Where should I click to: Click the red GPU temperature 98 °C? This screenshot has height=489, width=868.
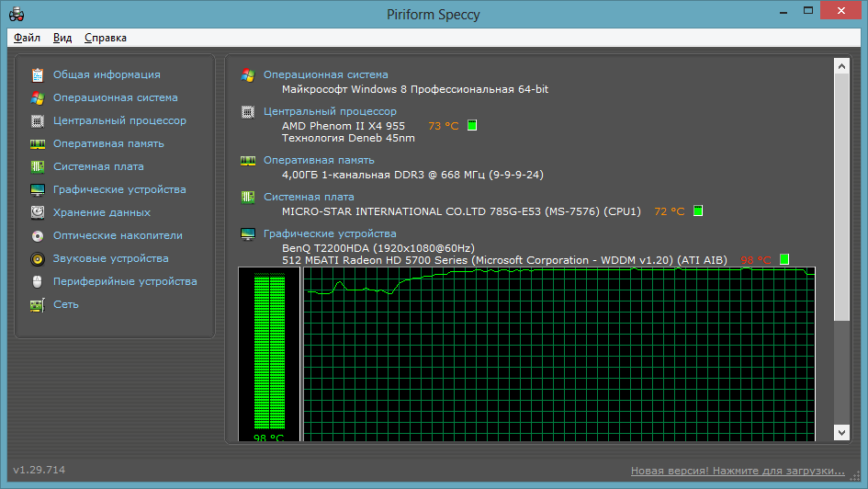pos(756,260)
